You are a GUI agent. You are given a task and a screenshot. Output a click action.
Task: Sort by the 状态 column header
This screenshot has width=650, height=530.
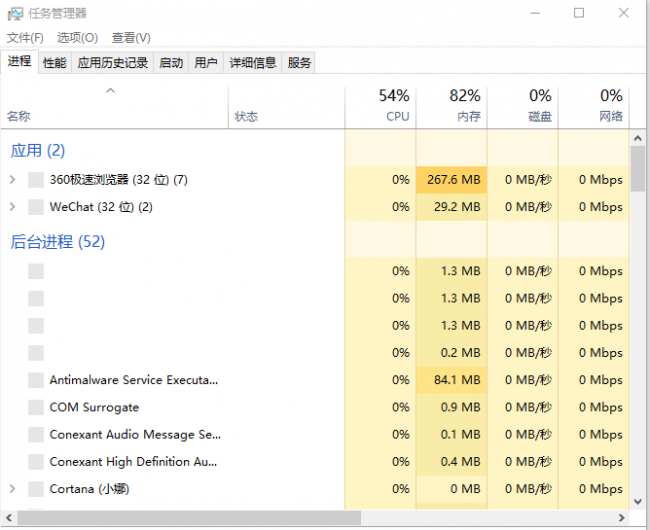286,107
